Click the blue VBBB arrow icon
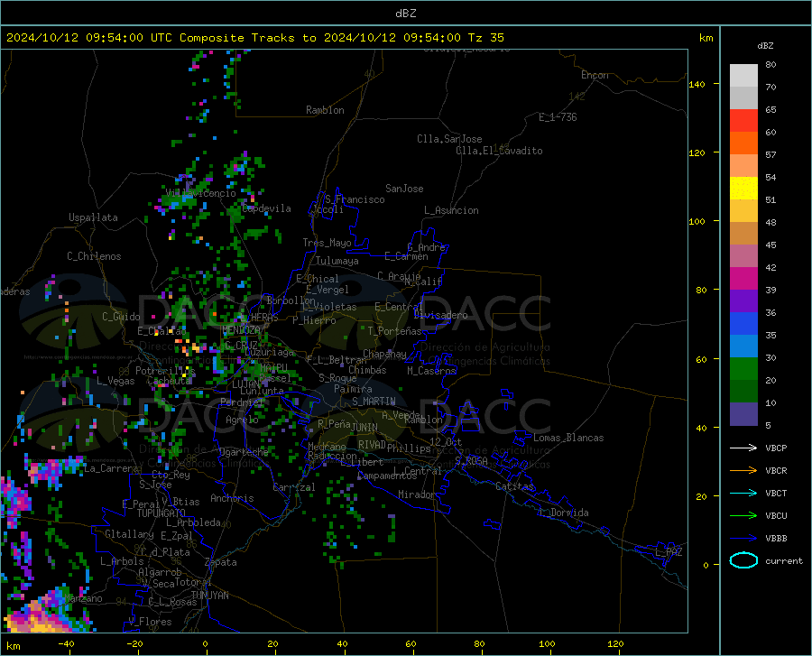The height and width of the screenshot is (656, 812). [x=743, y=538]
